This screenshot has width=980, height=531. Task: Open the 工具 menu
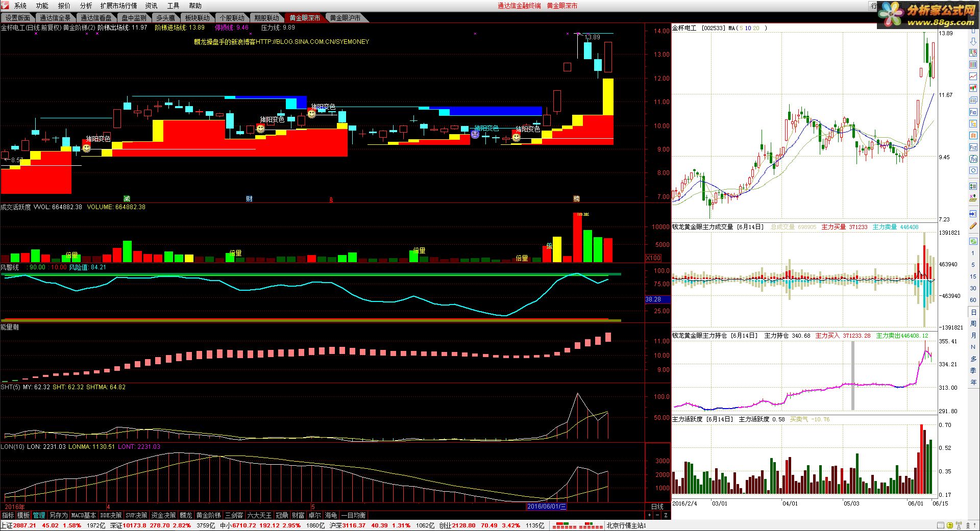173,6
